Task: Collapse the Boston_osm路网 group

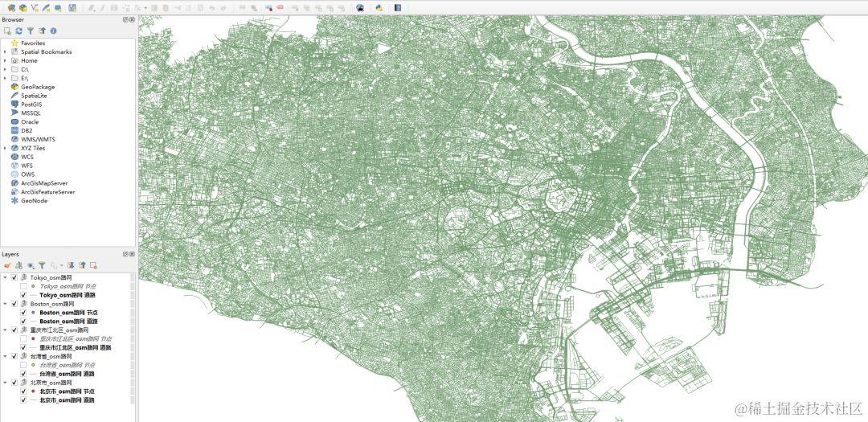Action: 6,304
